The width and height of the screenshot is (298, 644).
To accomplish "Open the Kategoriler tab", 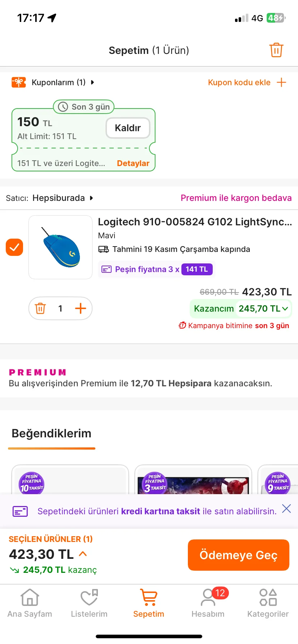I will (x=268, y=603).
